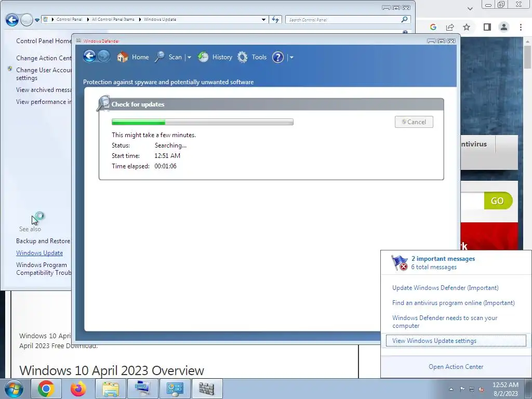Screen dimensions: 532x399
Task: Open Chrome from taskbar
Action: [x=46, y=389]
